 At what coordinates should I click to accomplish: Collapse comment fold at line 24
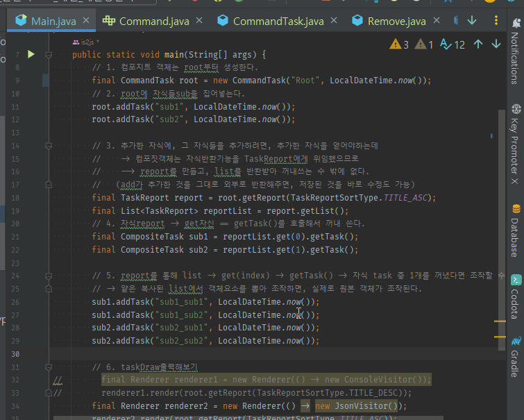pyautogui.click(x=49, y=276)
